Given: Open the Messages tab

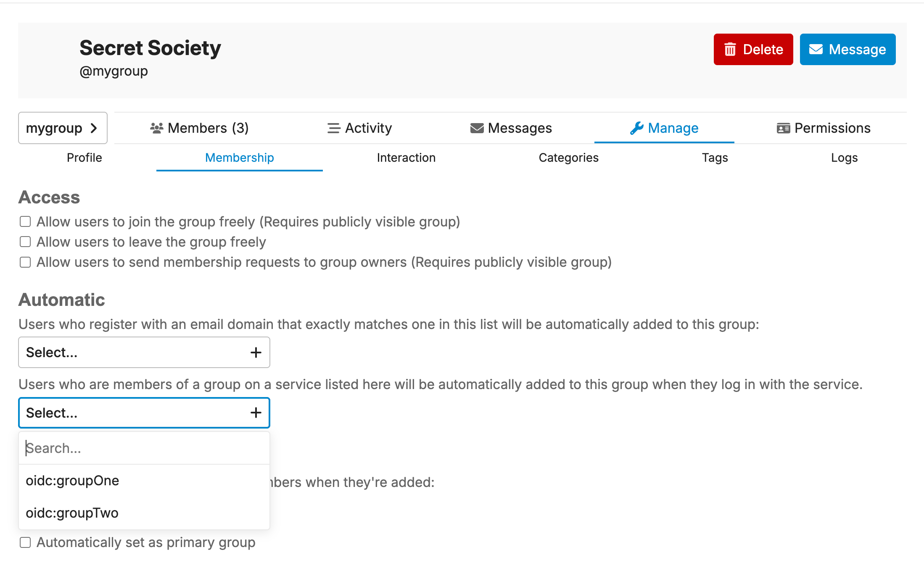Looking at the screenshot, I should (511, 128).
